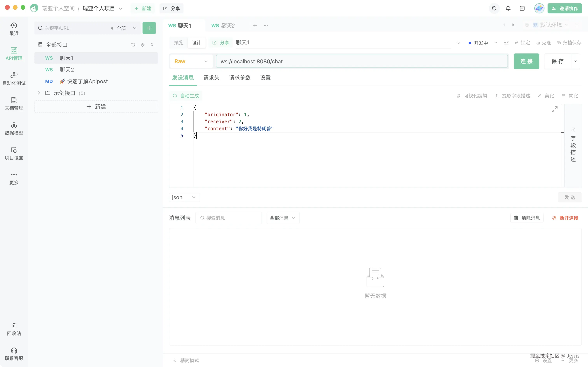Refresh the interface list (全部接口)
This screenshot has width=588, height=367.
click(x=133, y=45)
